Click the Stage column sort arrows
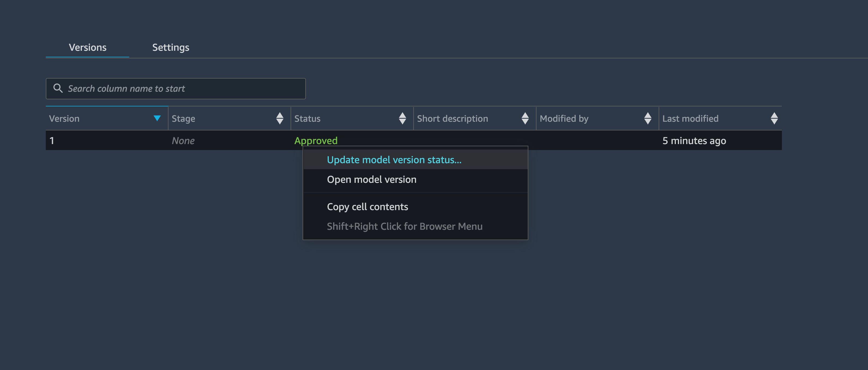The width and height of the screenshot is (868, 370). [x=279, y=118]
